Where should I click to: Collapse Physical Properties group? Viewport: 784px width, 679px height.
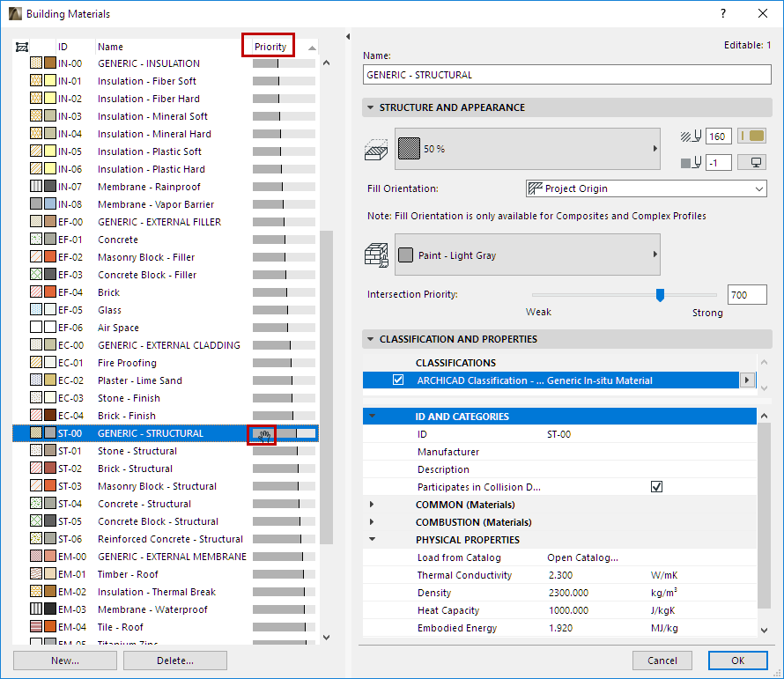(372, 539)
